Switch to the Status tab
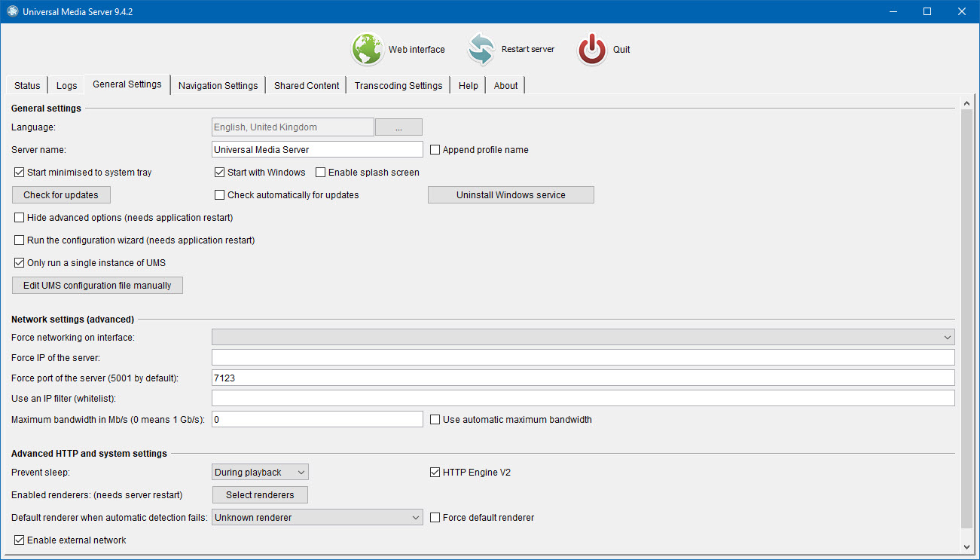Image resolution: width=980 pixels, height=560 pixels. (x=27, y=85)
